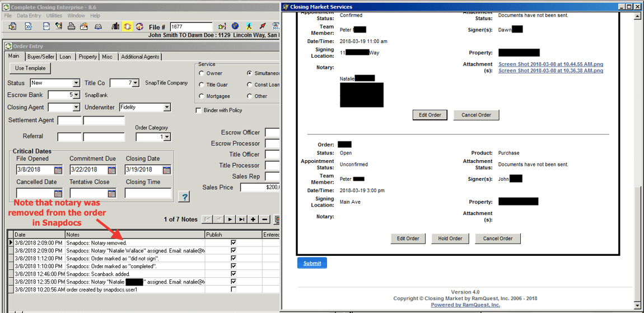Click the red arrow toolbar icon

click(x=263, y=27)
